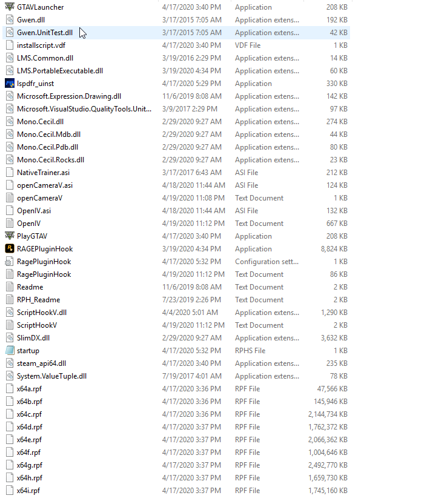Click the Mono.Cecil.dll file icon
430x504 pixels.
coord(10,122)
